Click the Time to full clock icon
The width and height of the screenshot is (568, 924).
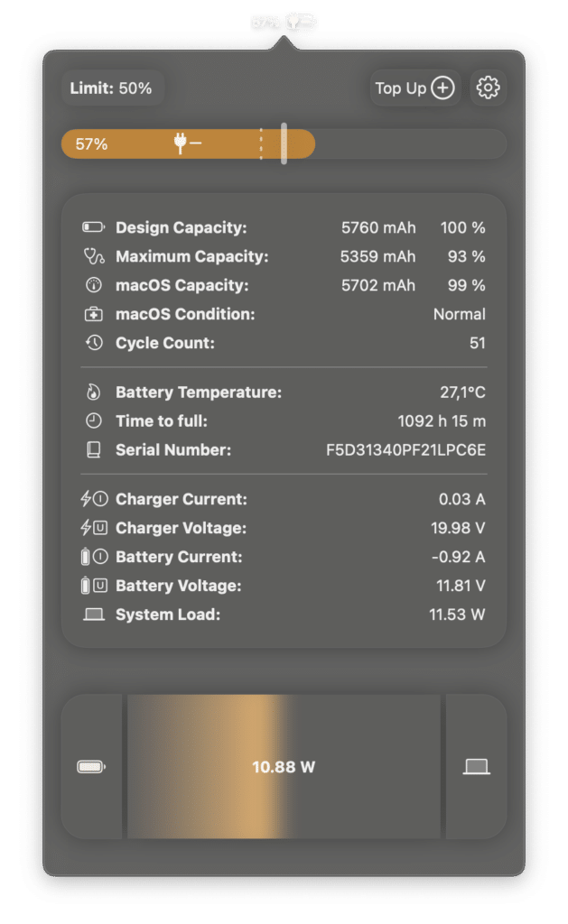(x=93, y=421)
